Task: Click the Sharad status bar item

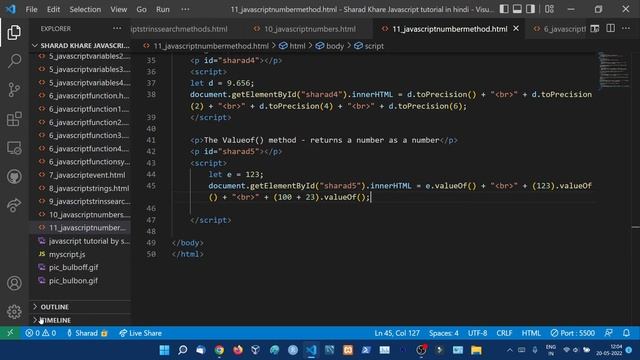Action: tap(87, 333)
